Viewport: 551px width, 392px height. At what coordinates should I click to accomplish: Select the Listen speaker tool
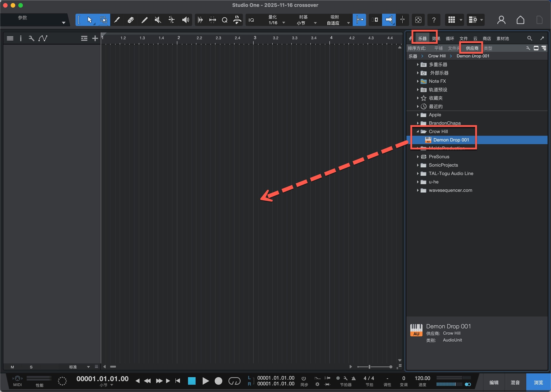pyautogui.click(x=186, y=20)
